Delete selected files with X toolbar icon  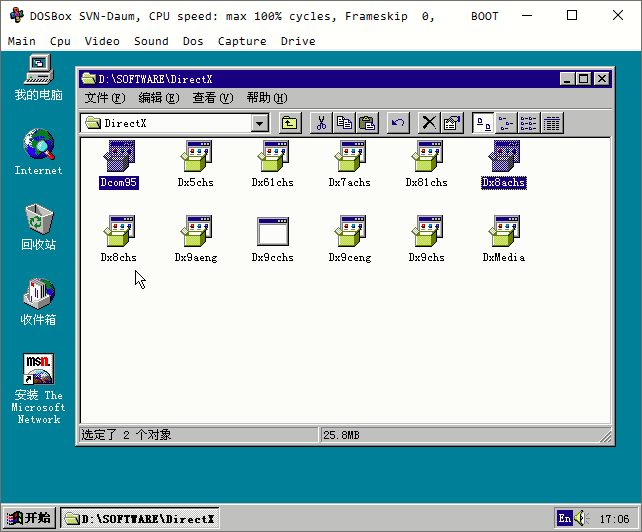[x=429, y=123]
